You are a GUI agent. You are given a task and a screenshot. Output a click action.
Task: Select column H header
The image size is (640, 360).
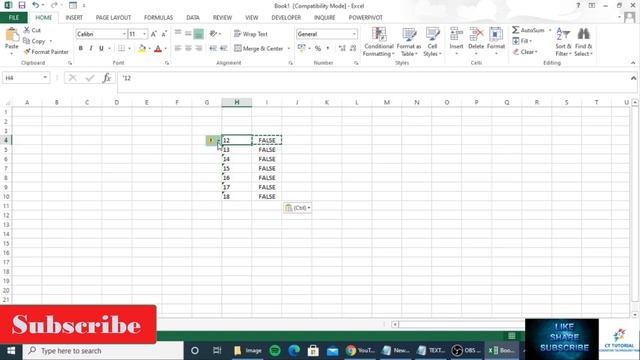(x=237, y=102)
